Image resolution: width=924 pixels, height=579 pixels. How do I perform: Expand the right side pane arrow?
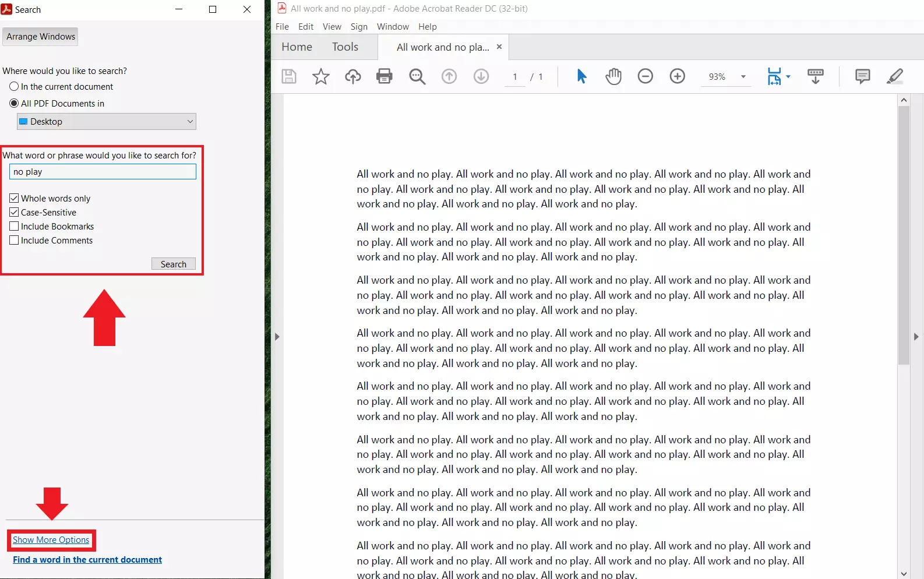coord(916,337)
